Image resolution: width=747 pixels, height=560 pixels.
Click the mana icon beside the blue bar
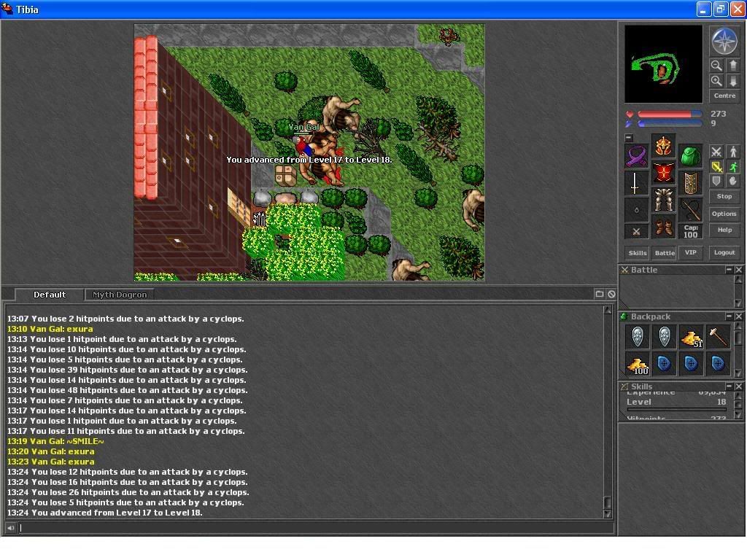pos(630,124)
